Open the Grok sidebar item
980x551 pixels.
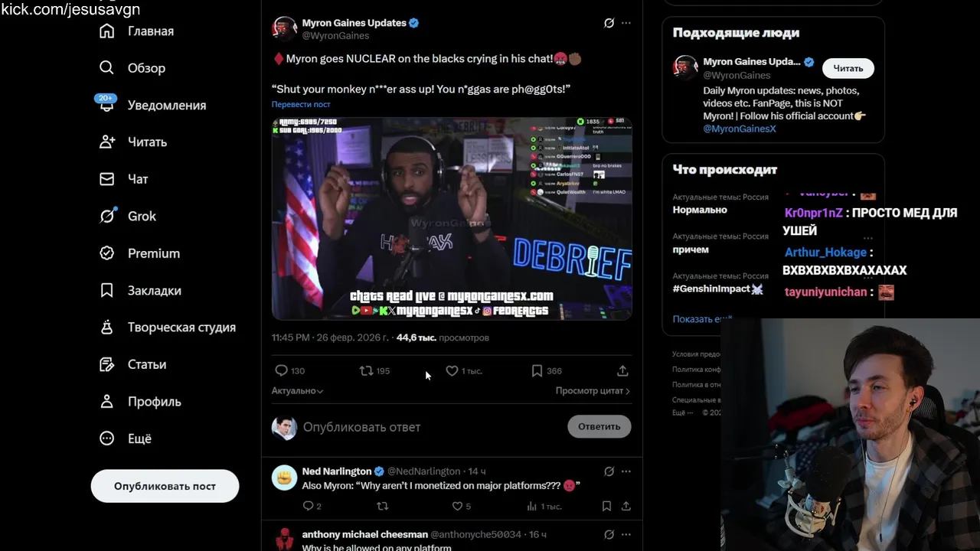pyautogui.click(x=128, y=216)
